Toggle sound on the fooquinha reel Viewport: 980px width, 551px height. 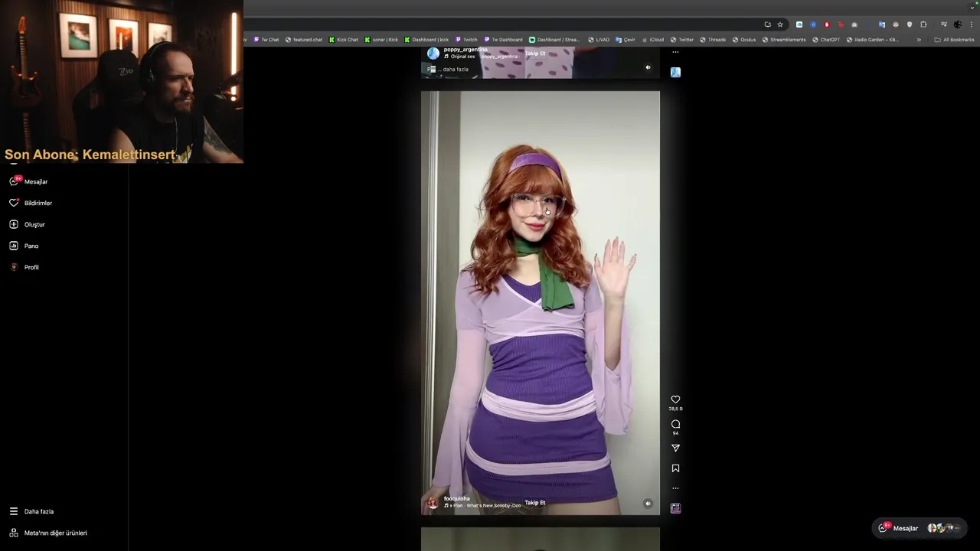[x=648, y=504]
